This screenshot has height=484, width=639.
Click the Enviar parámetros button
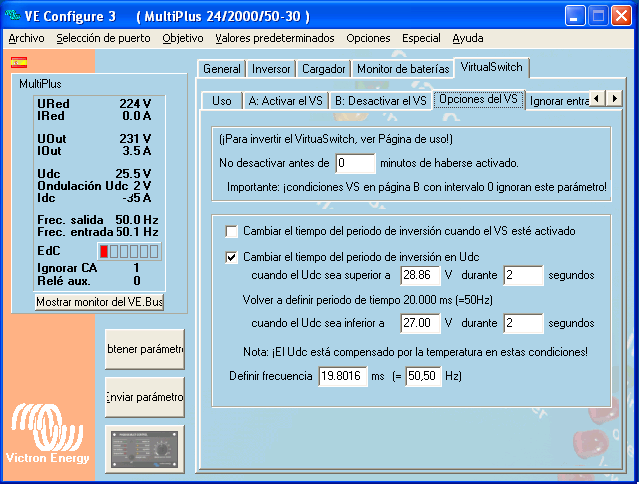click(145, 397)
